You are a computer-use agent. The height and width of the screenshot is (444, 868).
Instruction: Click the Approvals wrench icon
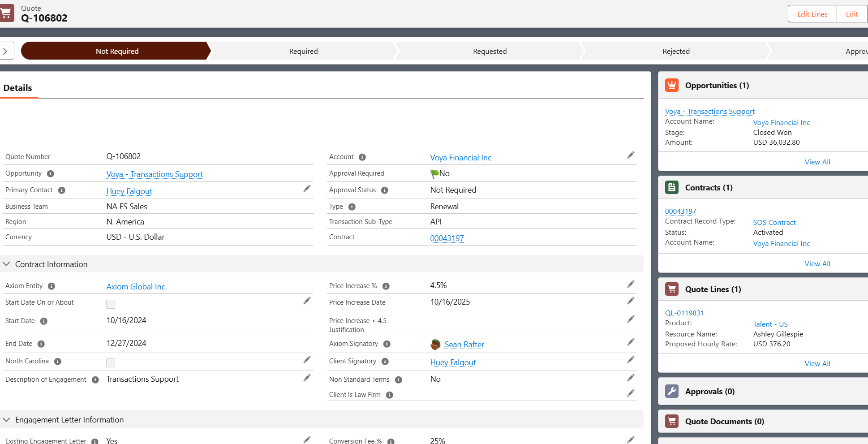pos(671,391)
